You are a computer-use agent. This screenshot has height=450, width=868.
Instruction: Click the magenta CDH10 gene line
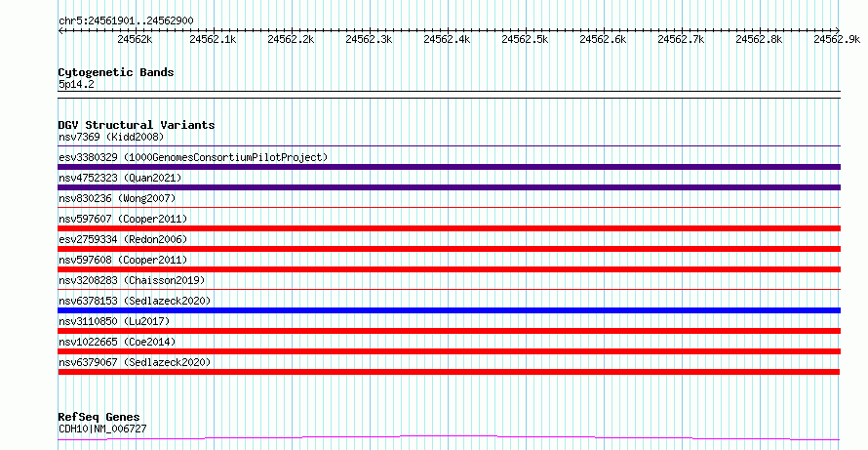tap(449, 438)
